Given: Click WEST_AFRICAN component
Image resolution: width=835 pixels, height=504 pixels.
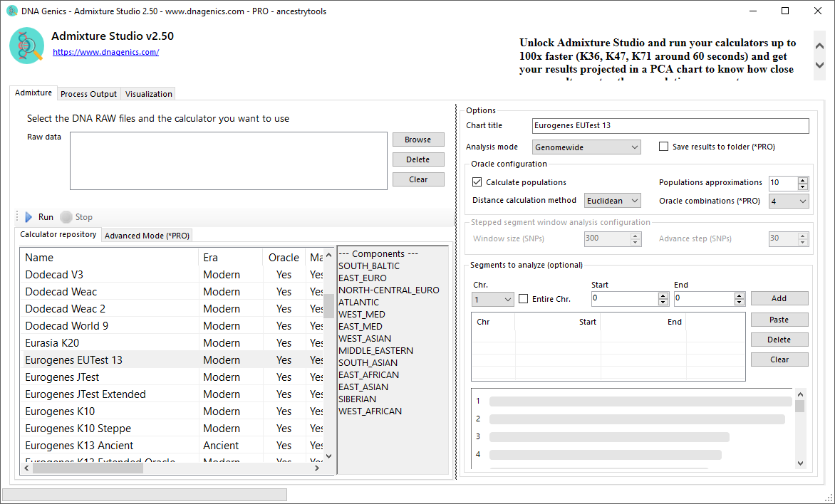Looking at the screenshot, I should tap(370, 411).
